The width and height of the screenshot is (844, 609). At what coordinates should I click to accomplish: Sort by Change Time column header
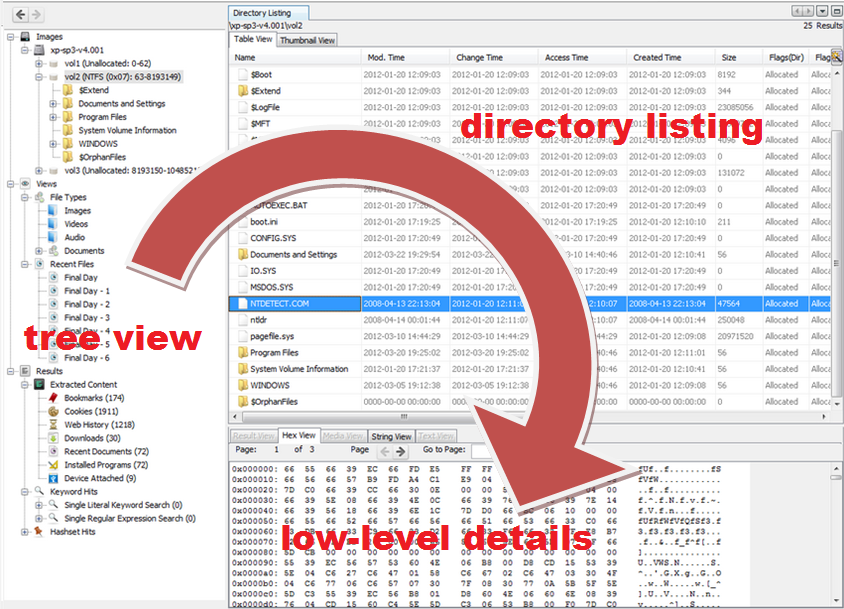tap(494, 58)
